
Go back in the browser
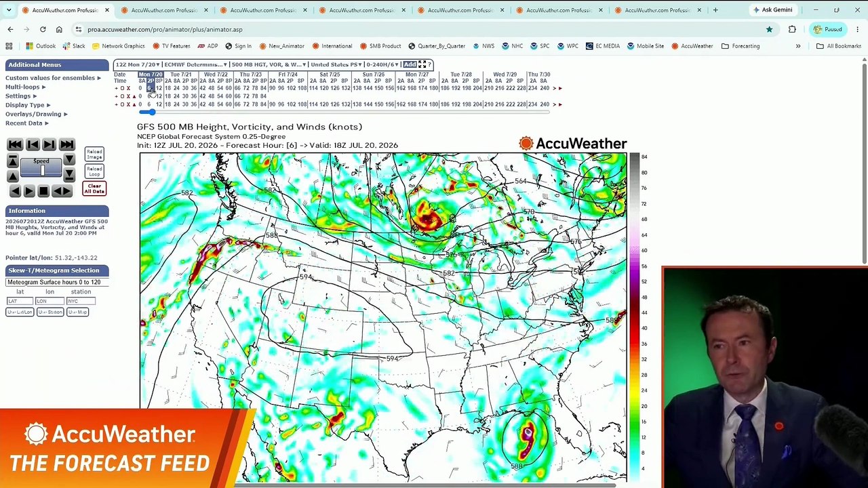pos(10,29)
